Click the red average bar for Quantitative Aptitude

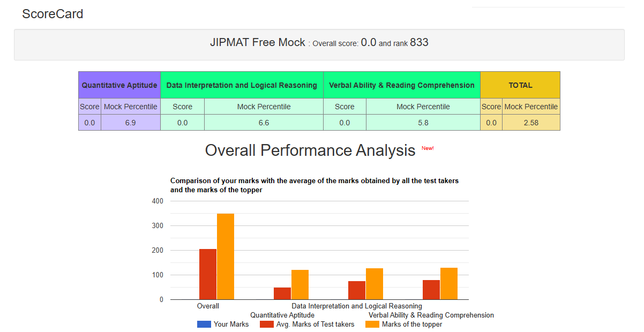[x=282, y=293]
